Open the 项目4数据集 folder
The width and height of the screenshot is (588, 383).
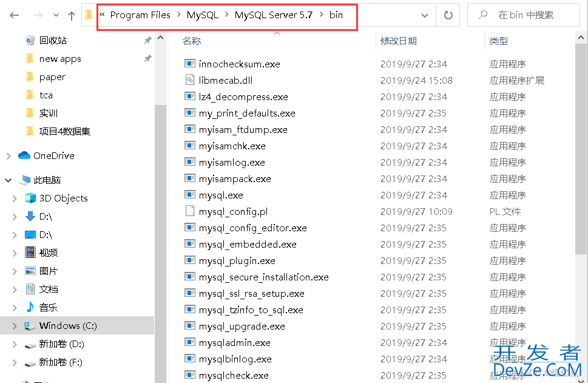[64, 131]
